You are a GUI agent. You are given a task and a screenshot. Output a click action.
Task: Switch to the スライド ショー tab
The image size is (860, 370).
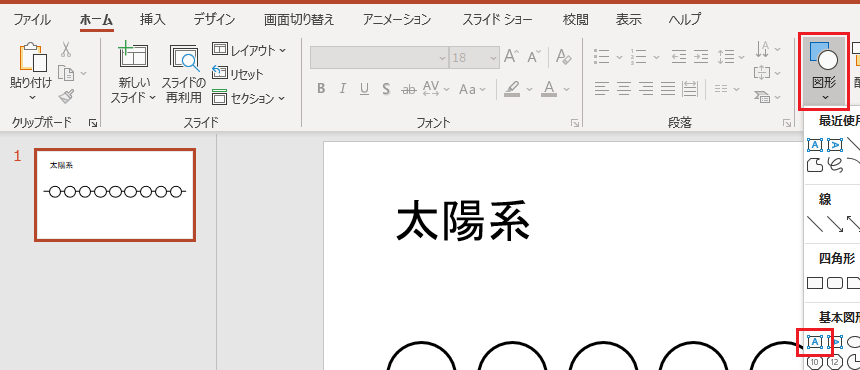[x=497, y=20]
